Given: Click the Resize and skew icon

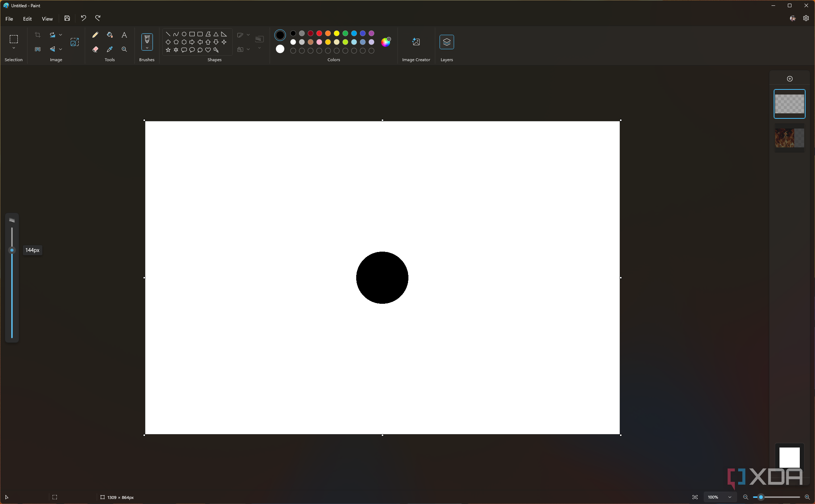Looking at the screenshot, I should 74,42.
